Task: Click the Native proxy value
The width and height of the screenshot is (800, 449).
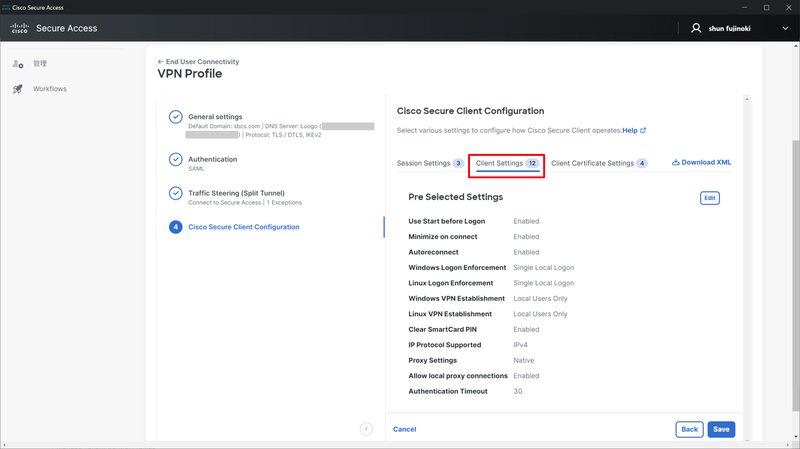Action: click(523, 360)
